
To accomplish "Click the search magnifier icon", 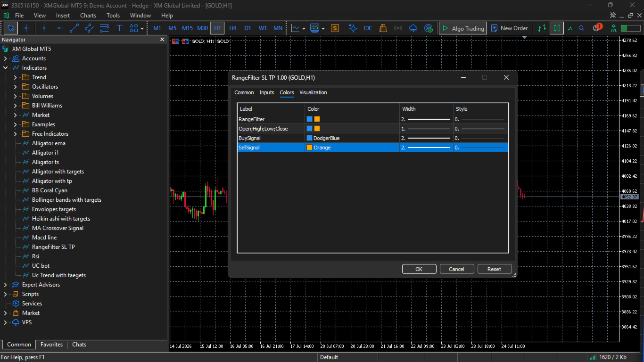I will point(581,28).
